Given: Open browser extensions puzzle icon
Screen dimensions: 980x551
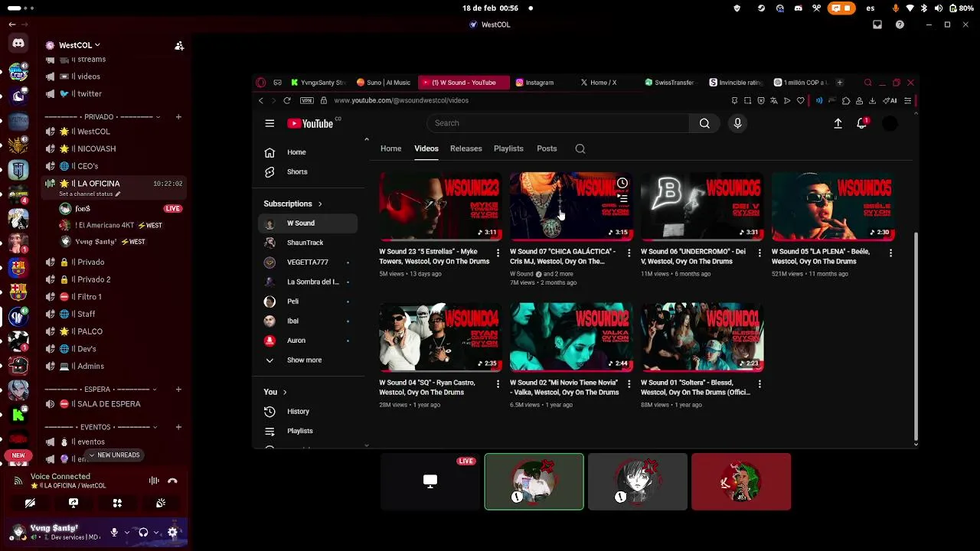Looking at the screenshot, I should [846, 100].
